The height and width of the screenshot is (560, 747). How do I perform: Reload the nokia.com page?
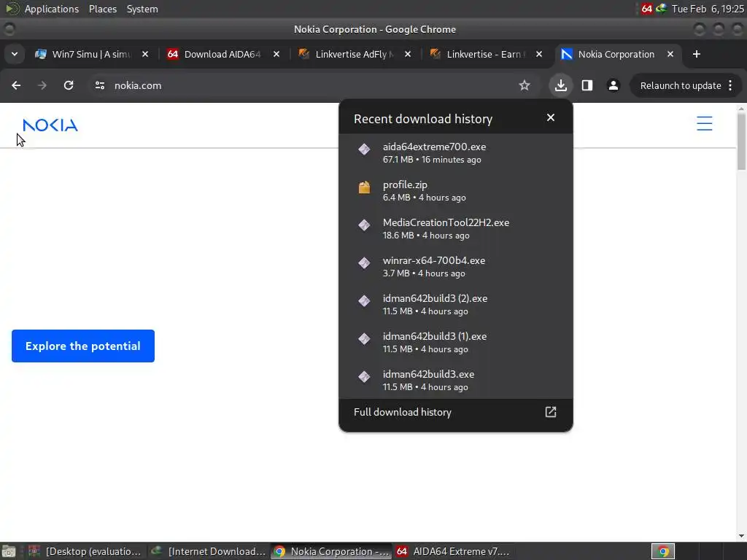tap(69, 85)
